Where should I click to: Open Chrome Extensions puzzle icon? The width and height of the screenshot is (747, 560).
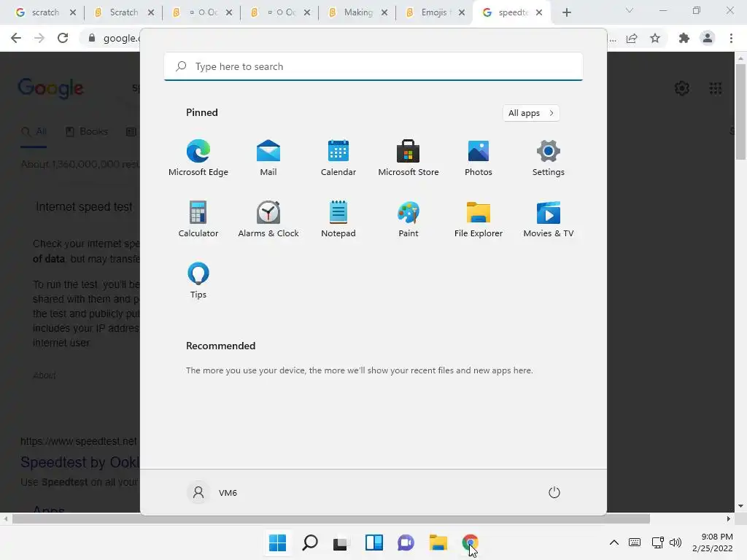684,38
